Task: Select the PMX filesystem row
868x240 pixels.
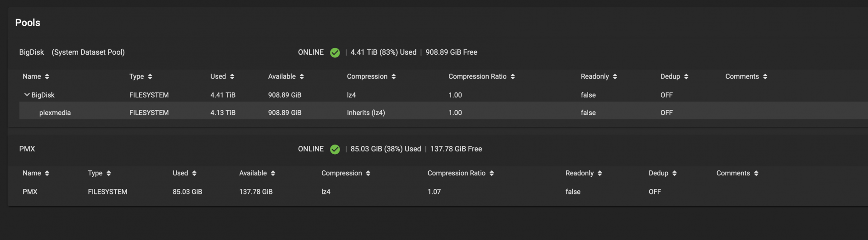Action: [443, 192]
